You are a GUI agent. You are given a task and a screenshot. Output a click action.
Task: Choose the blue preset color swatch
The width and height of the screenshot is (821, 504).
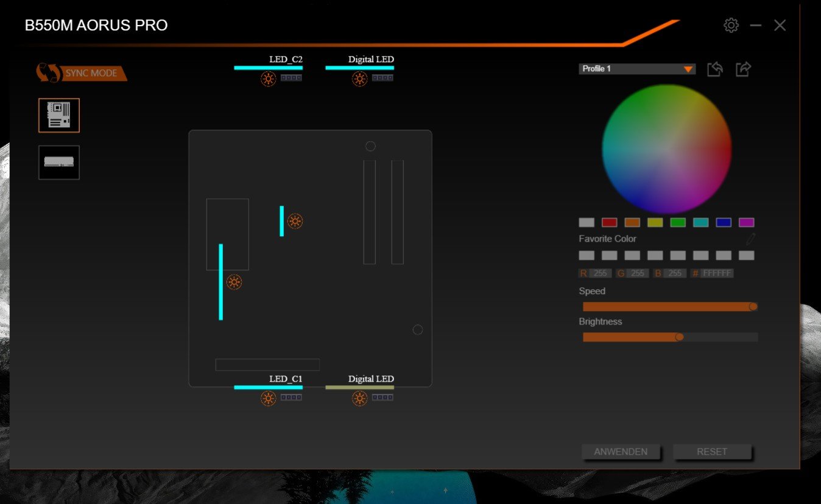[x=724, y=223]
